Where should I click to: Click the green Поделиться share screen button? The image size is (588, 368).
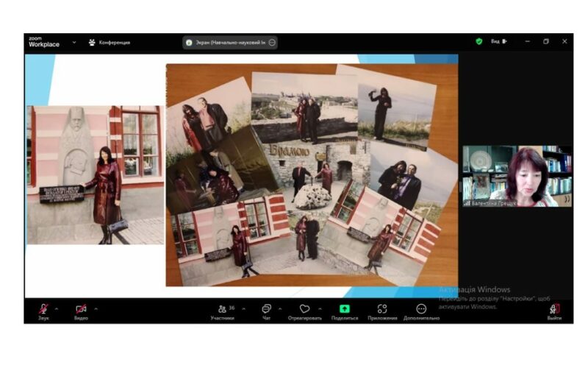pos(345,310)
